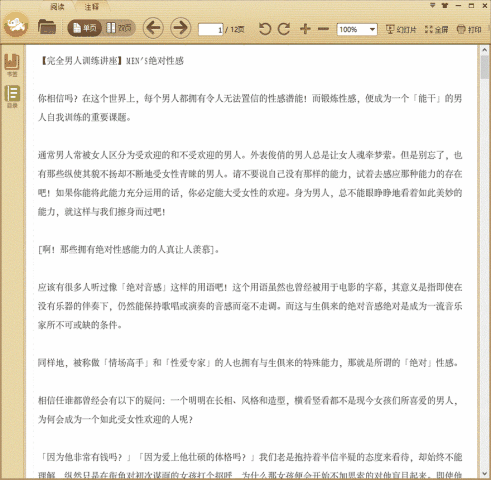Click the page number input field

pyautogui.click(x=210, y=29)
